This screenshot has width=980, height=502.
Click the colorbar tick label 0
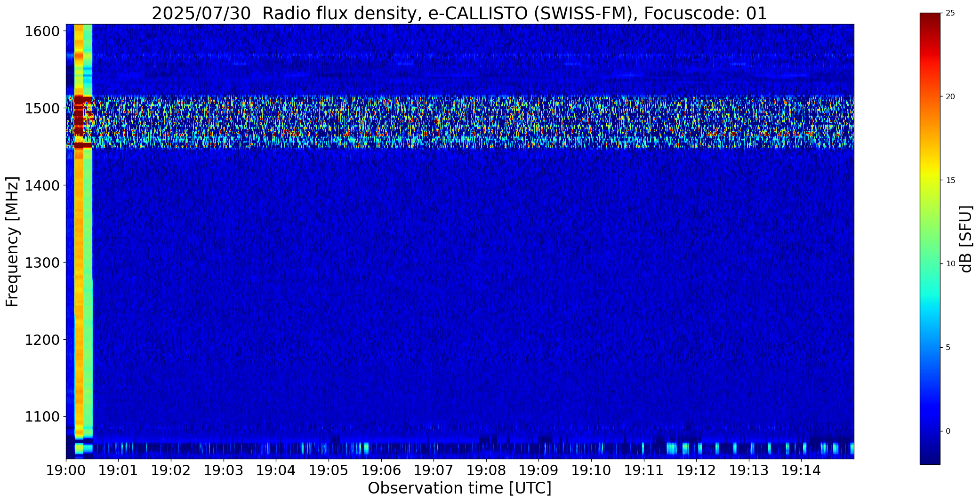(948, 431)
